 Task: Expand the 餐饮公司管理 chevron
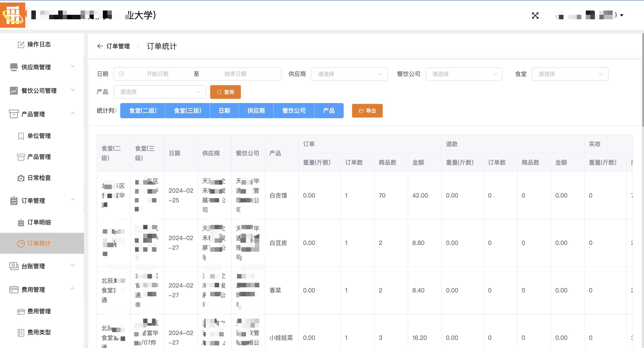73,90
